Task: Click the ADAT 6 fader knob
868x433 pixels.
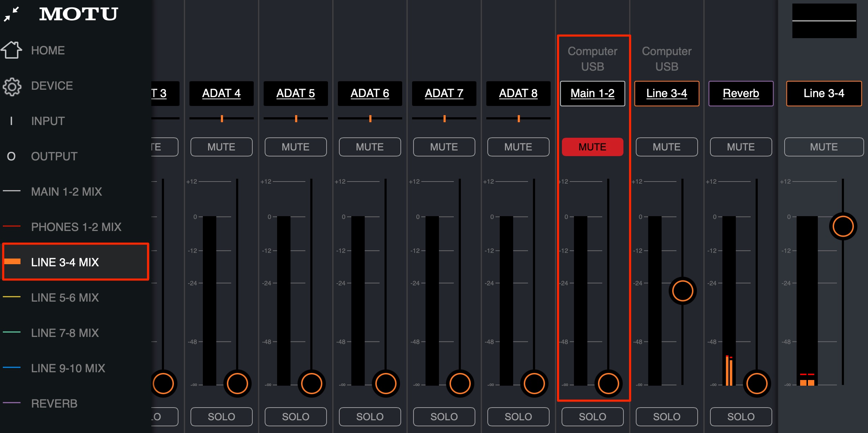Action: 386,384
